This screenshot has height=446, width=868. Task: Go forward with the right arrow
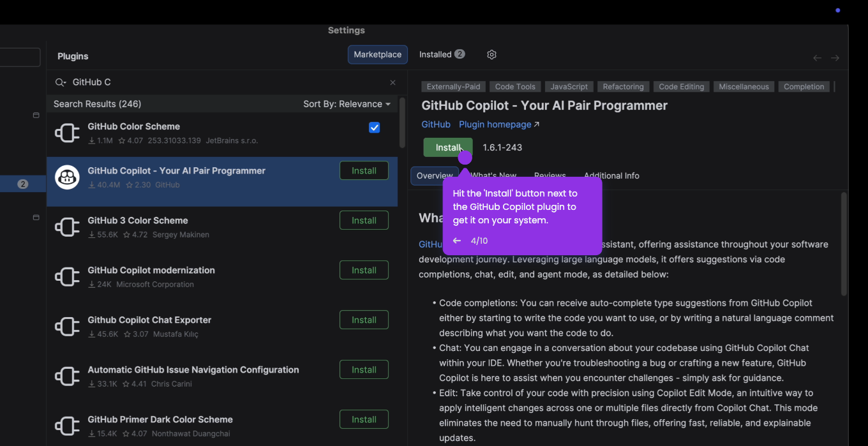pos(835,58)
